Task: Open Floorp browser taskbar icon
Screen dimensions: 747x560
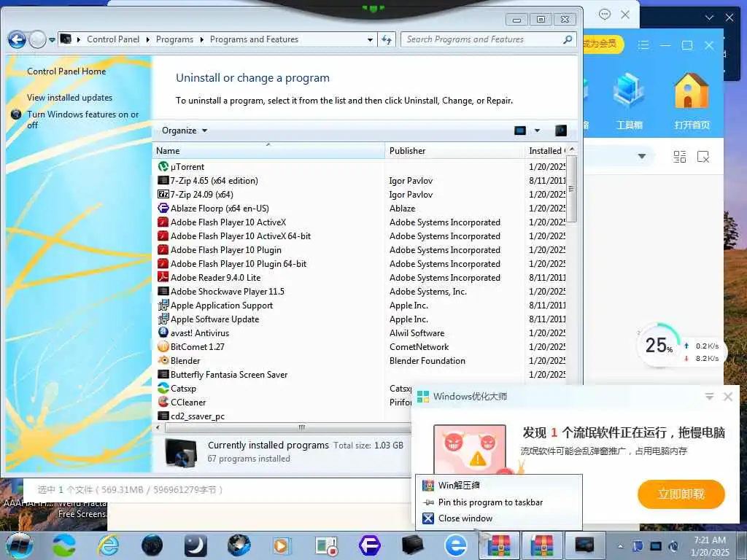Action: click(370, 545)
